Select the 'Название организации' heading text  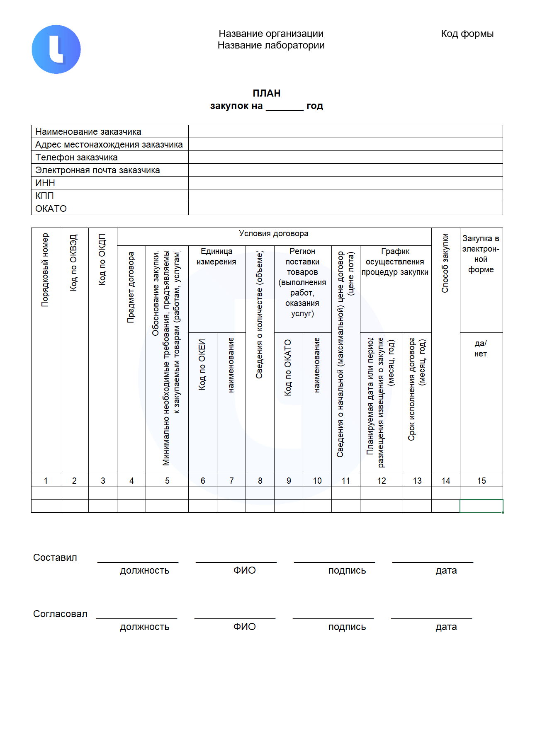pos(271,34)
